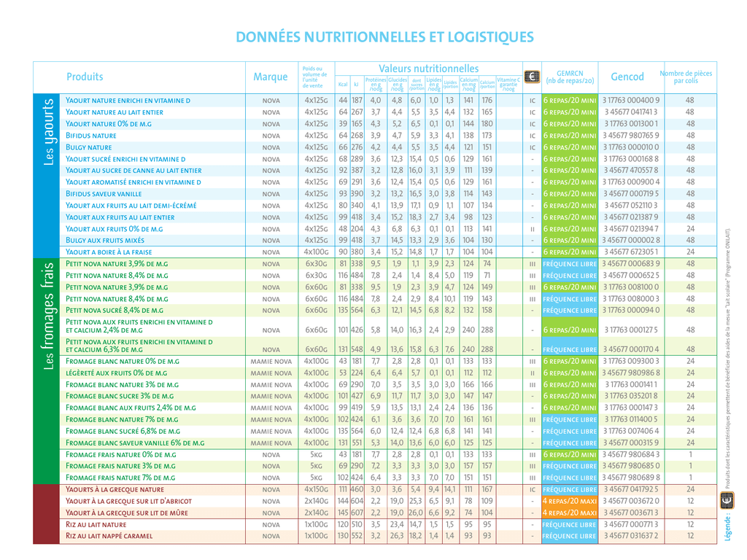This screenshot has width=747, height=560.
Task: Click the euro icon beside Légende
Action: pyautogui.click(x=727, y=500)
